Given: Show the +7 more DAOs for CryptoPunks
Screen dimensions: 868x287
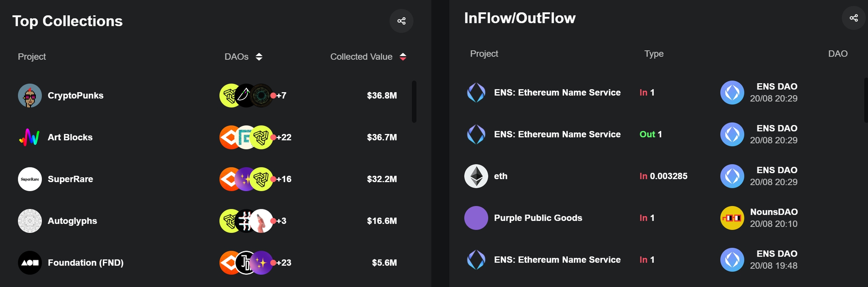Looking at the screenshot, I should click(281, 96).
